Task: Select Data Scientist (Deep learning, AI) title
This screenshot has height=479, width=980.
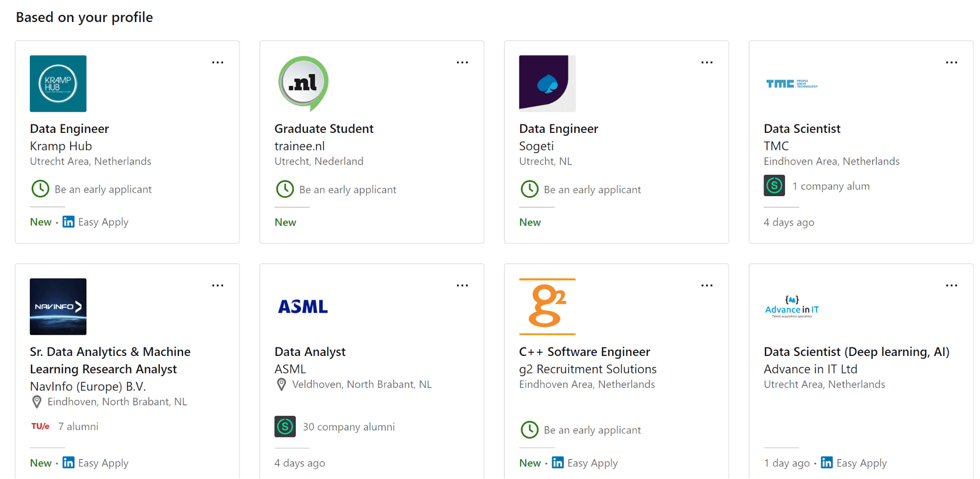Action: [856, 352]
